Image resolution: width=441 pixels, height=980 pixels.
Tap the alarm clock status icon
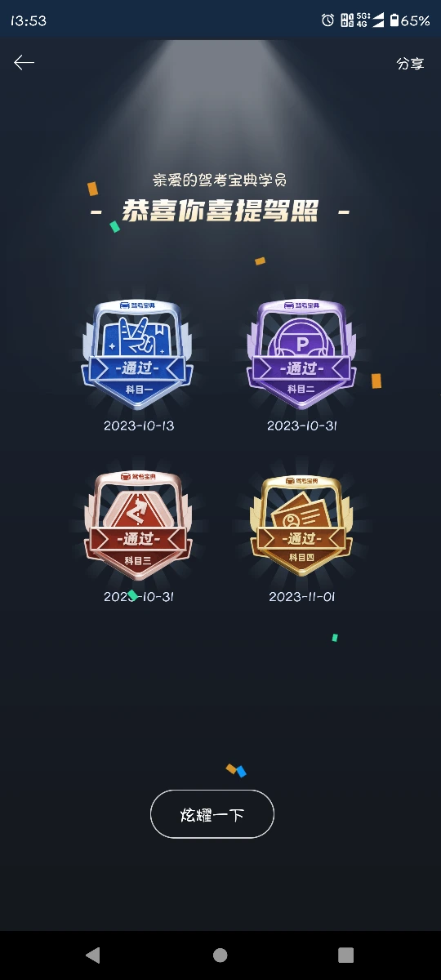tap(327, 20)
